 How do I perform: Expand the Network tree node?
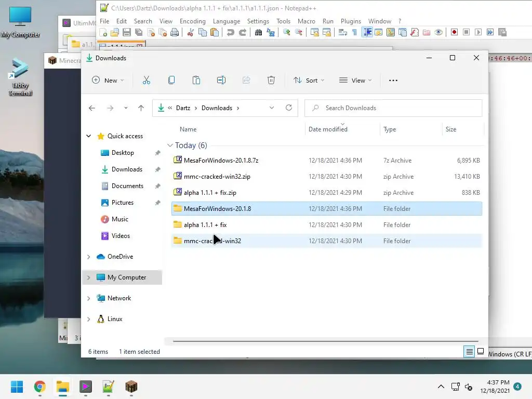88,298
